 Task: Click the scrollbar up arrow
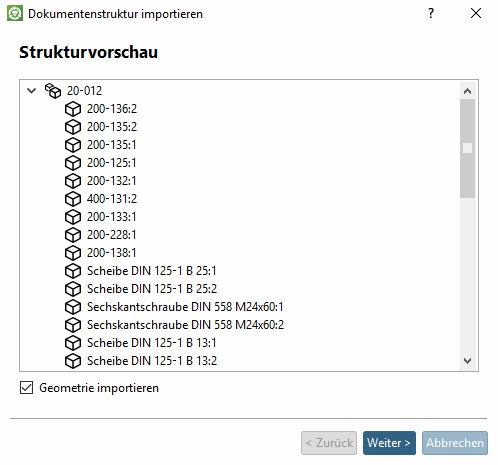(x=467, y=91)
